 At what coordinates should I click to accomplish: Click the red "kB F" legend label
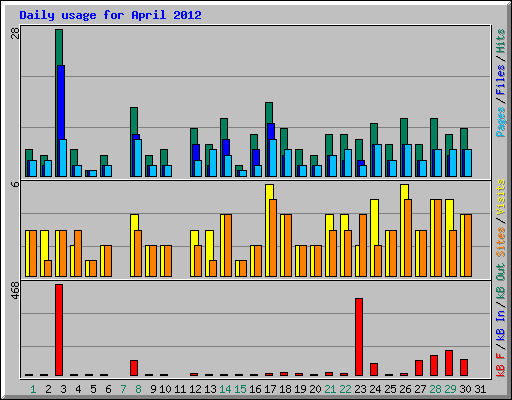pos(501,365)
